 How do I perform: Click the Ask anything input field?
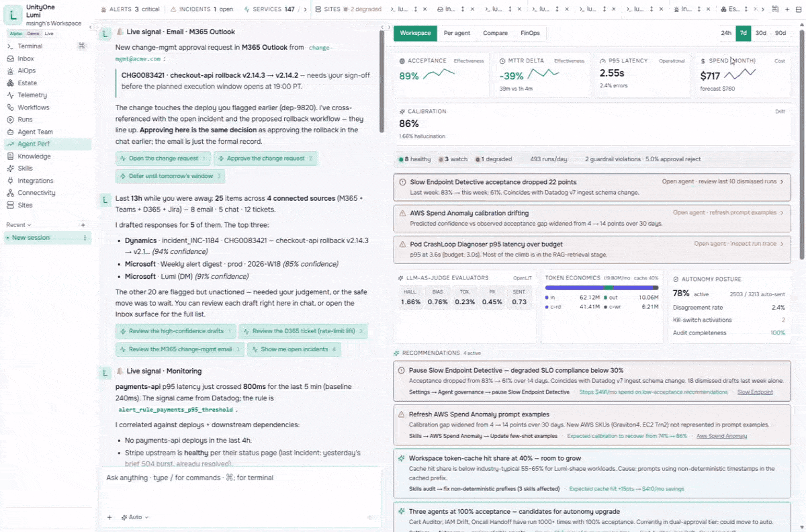tap(240, 478)
